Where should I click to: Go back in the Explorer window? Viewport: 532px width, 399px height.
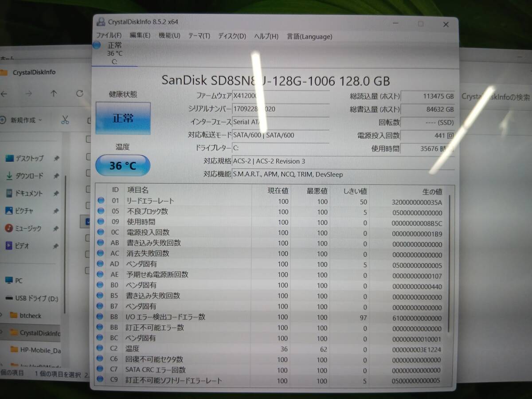[x=4, y=94]
